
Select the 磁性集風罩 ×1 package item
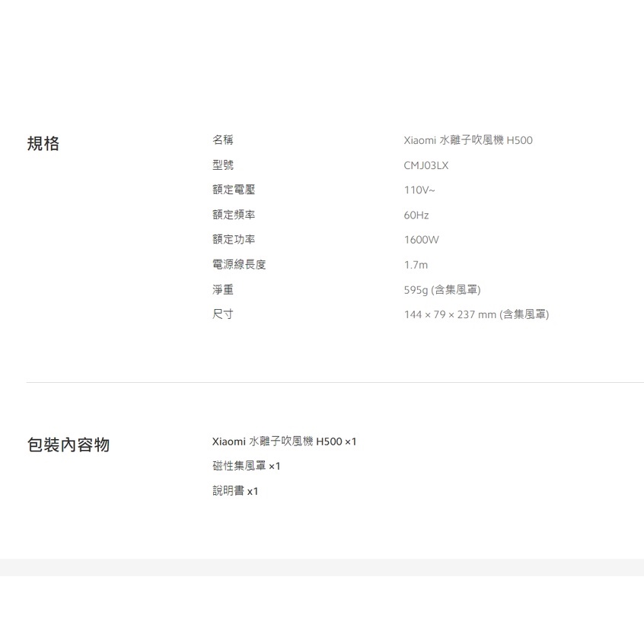click(247, 466)
